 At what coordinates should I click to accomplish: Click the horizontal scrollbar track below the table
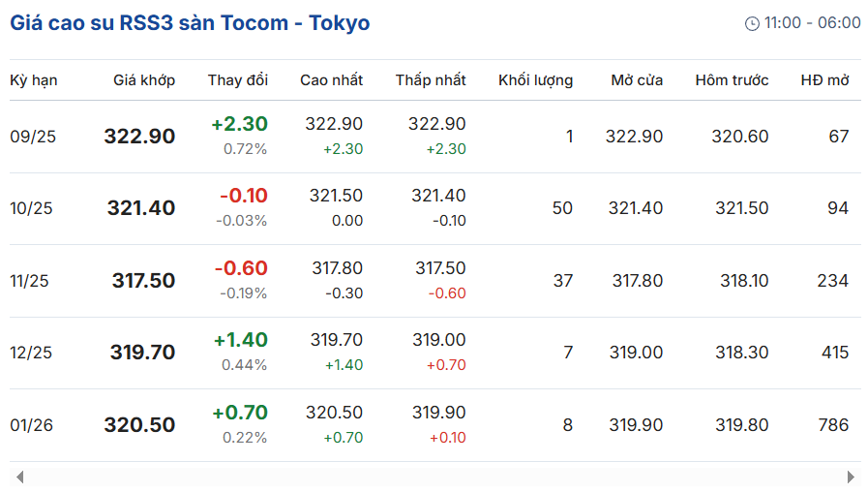pyautogui.click(x=435, y=477)
